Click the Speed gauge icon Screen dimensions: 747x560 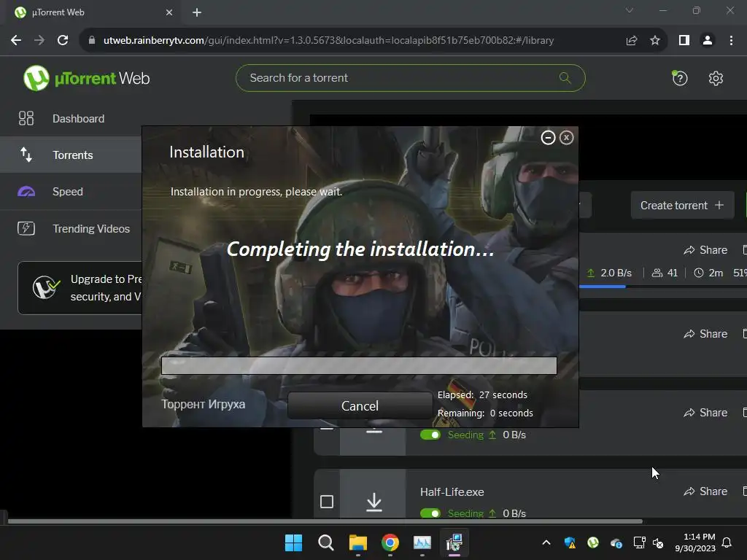[x=26, y=192]
